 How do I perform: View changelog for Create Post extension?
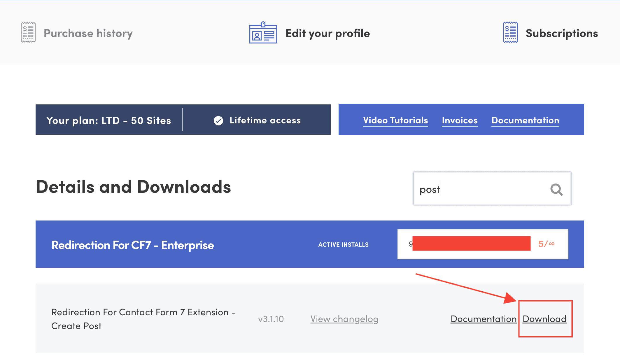pyautogui.click(x=344, y=319)
